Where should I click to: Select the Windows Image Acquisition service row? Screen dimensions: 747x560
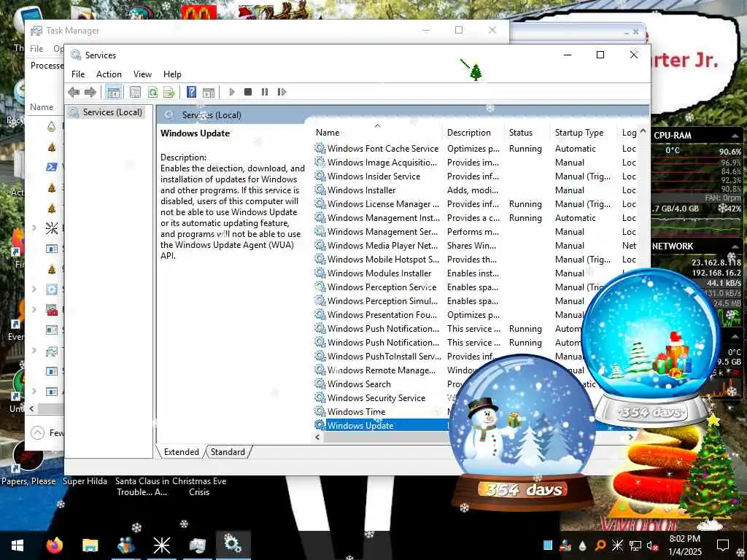(x=476, y=163)
